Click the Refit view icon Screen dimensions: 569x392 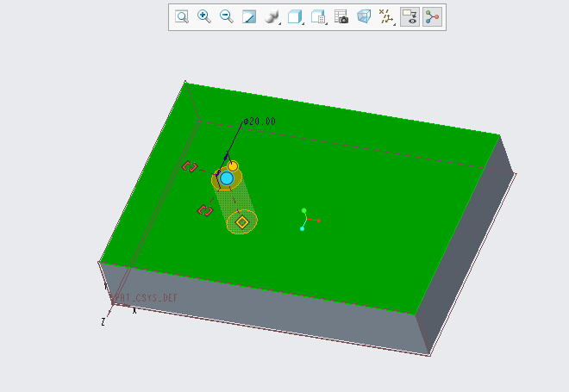tap(181, 16)
